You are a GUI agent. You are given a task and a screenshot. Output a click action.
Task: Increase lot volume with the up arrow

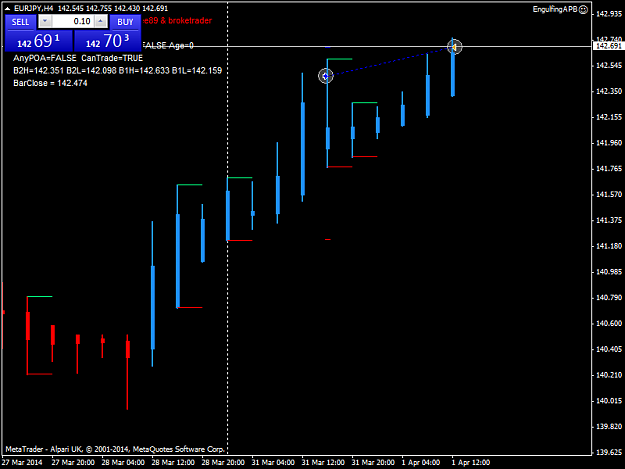pyautogui.click(x=101, y=22)
